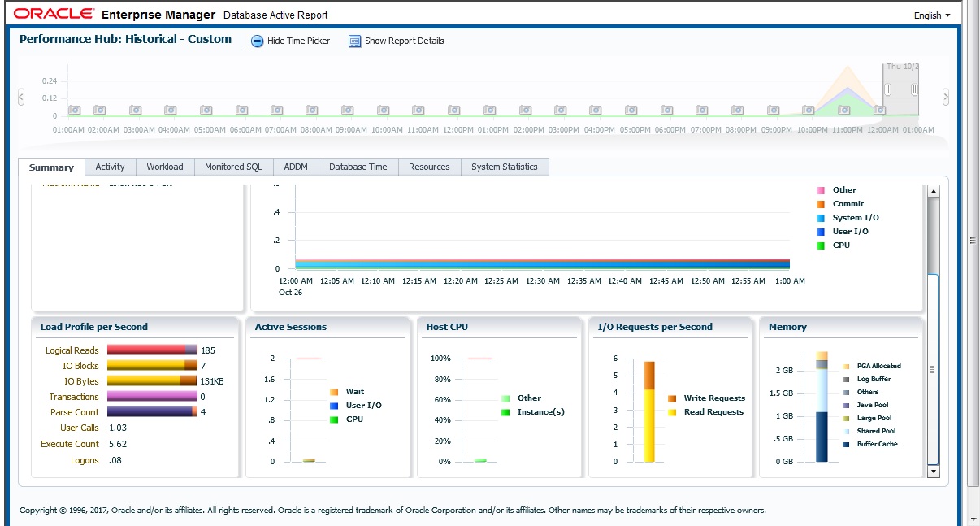The image size is (980, 526).
Task: Click the Memory stacked bar
Action: click(822, 406)
